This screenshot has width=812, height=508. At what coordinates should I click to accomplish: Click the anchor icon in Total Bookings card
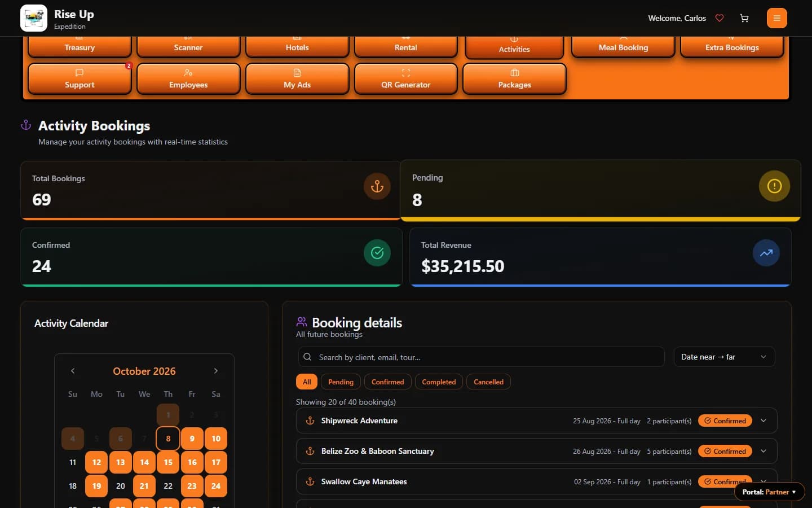(377, 186)
